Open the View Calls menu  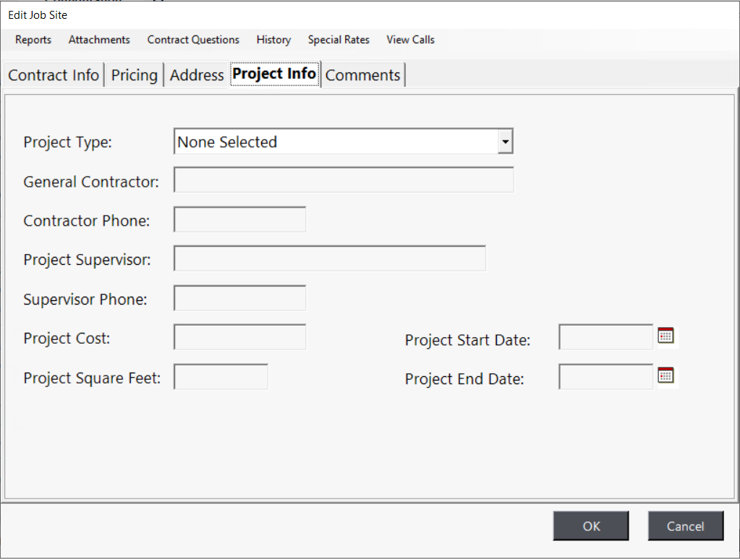click(410, 40)
